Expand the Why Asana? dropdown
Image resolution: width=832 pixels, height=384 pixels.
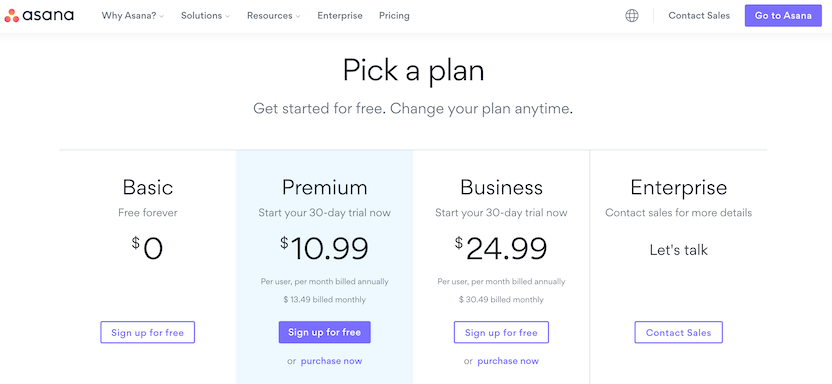click(133, 15)
